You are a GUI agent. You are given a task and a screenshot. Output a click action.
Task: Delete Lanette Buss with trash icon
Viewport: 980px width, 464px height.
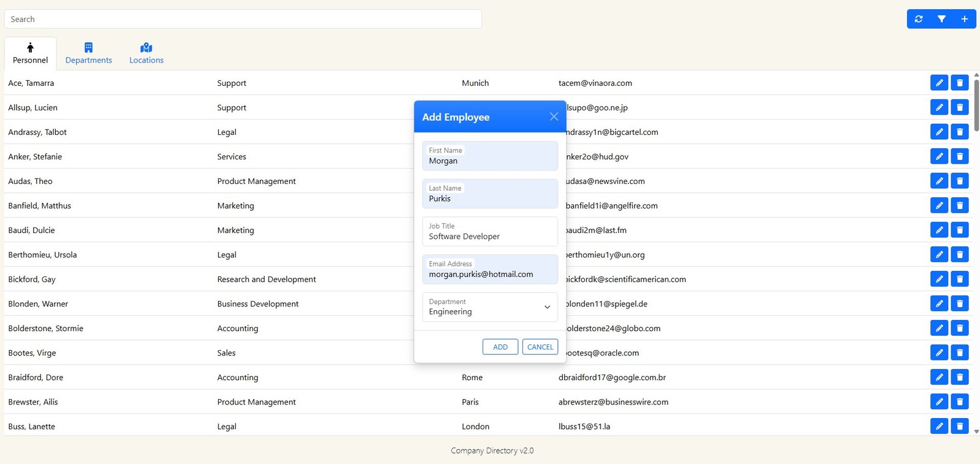[x=960, y=426]
